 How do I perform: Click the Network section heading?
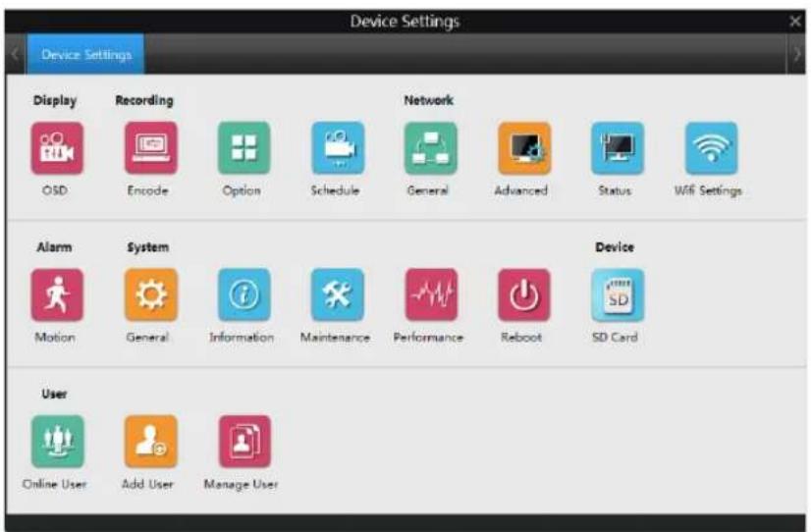(428, 100)
